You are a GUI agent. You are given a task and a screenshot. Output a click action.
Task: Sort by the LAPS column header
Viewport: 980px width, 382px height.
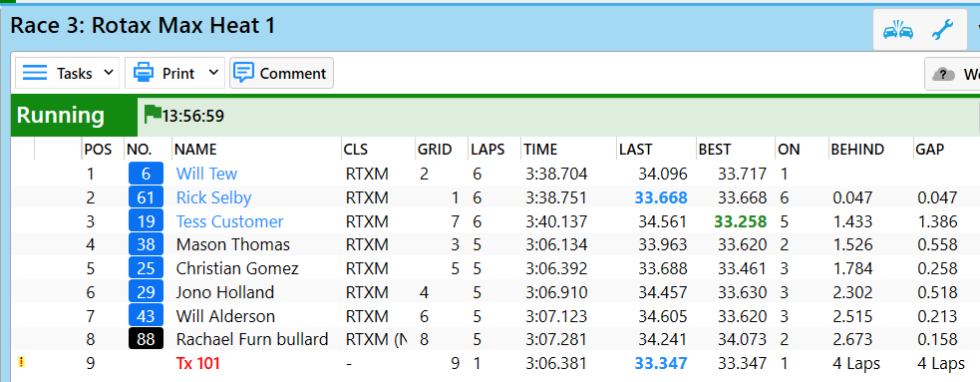[488, 150]
